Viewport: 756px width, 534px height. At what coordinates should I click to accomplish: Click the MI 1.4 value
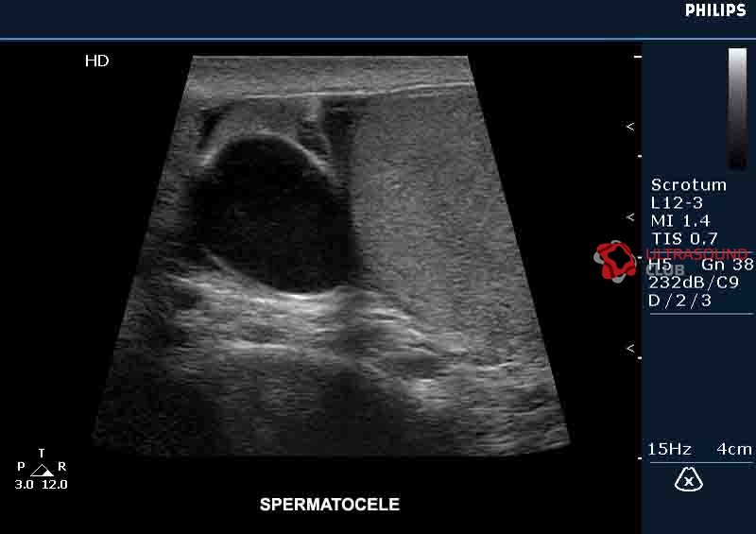tap(680, 221)
